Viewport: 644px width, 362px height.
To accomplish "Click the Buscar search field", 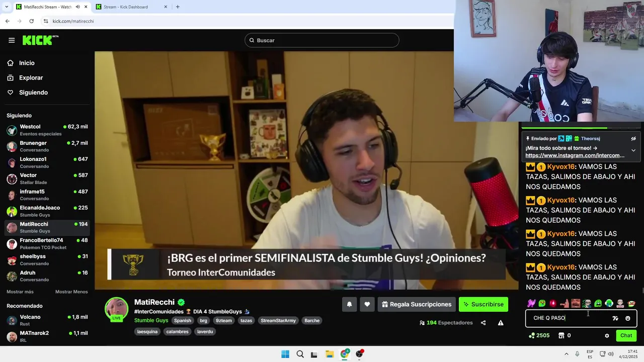I will pyautogui.click(x=322, y=40).
